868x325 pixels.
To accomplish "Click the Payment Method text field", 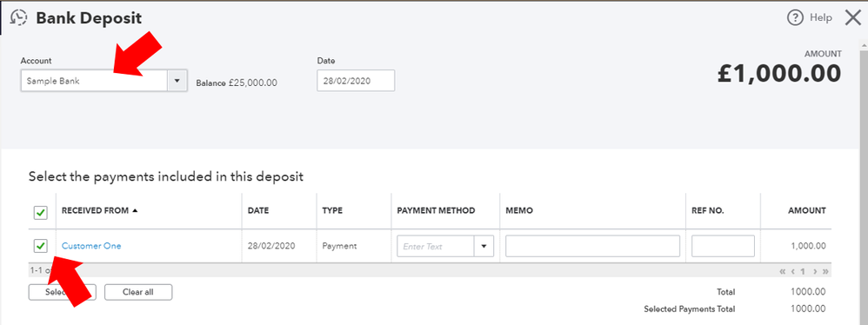I will (435, 246).
